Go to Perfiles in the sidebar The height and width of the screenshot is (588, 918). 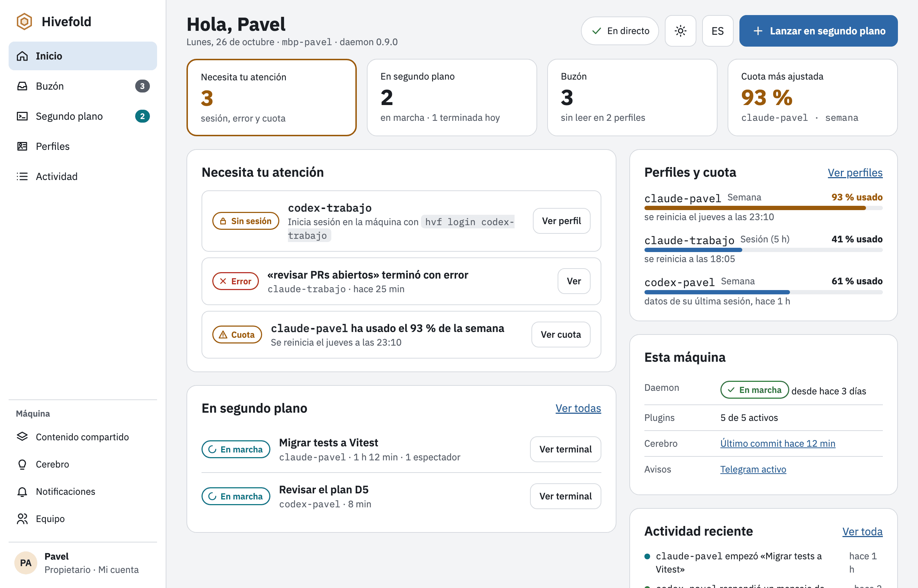pos(83,147)
